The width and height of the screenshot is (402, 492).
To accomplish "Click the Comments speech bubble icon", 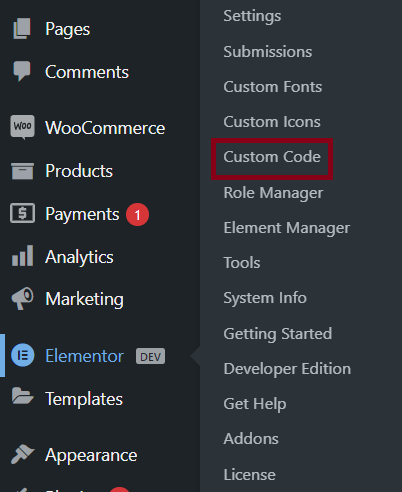I will 22,71.
